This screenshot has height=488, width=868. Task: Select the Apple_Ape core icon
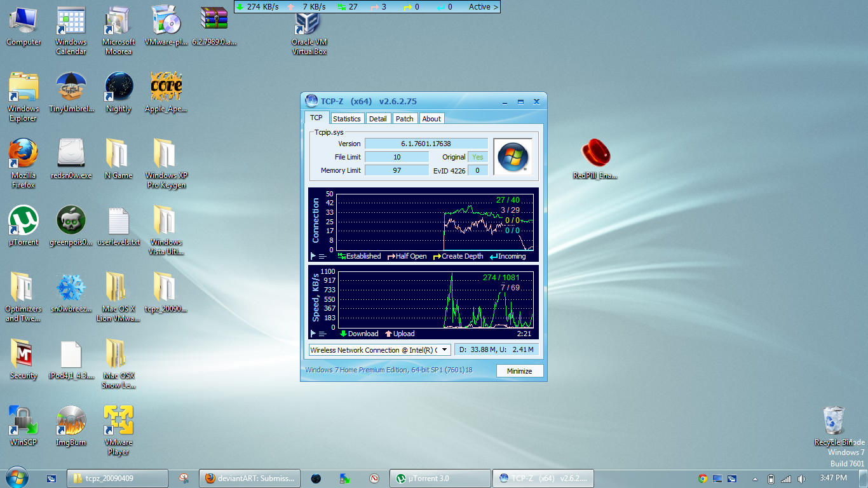click(166, 93)
